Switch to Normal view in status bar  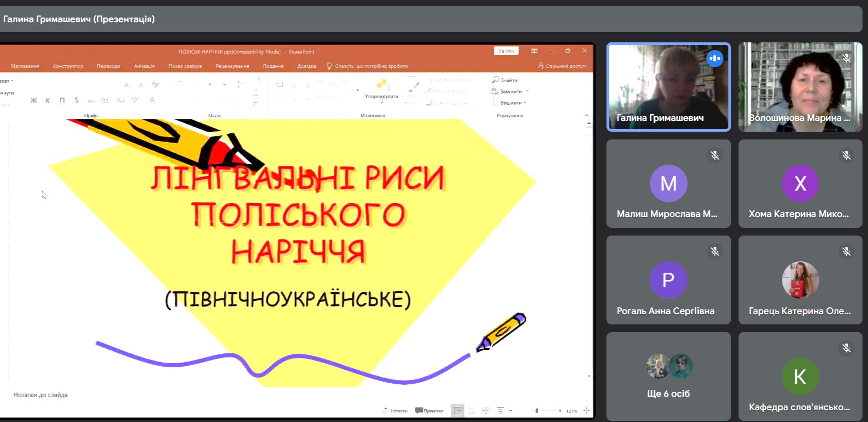tap(457, 411)
